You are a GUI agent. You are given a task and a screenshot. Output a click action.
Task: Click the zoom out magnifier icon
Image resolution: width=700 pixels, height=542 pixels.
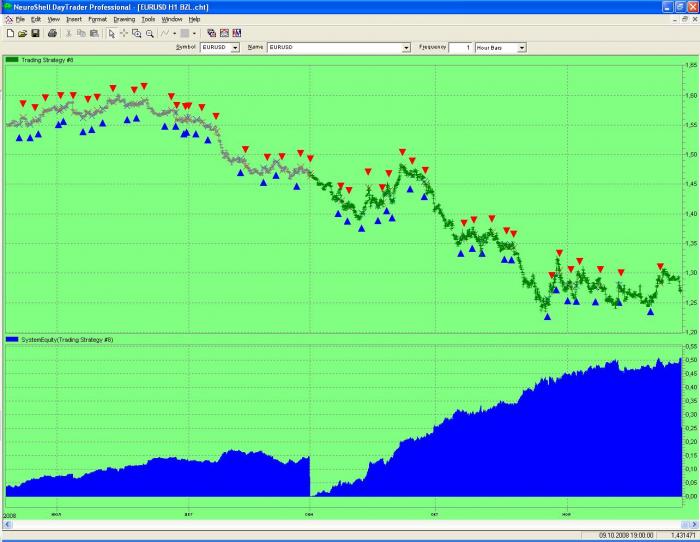pos(150,33)
